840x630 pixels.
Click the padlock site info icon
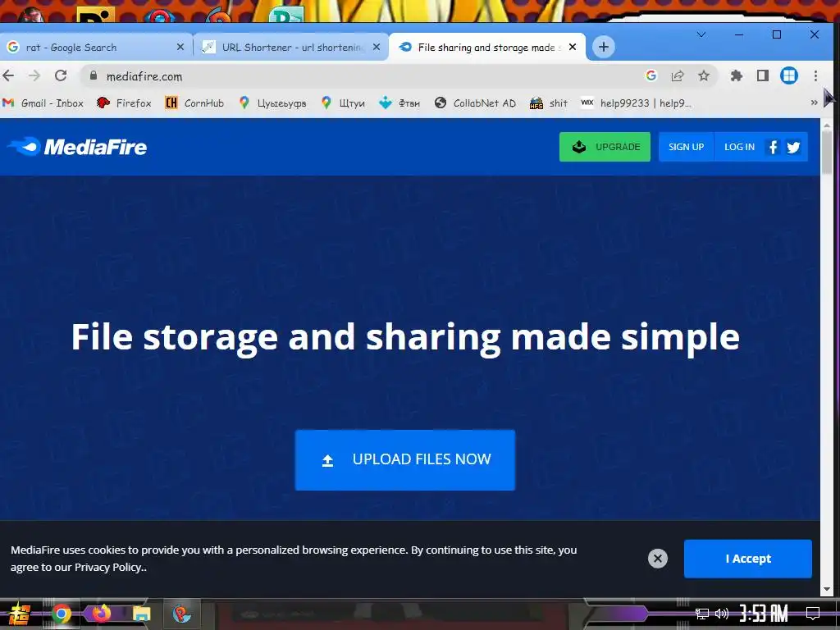94,76
